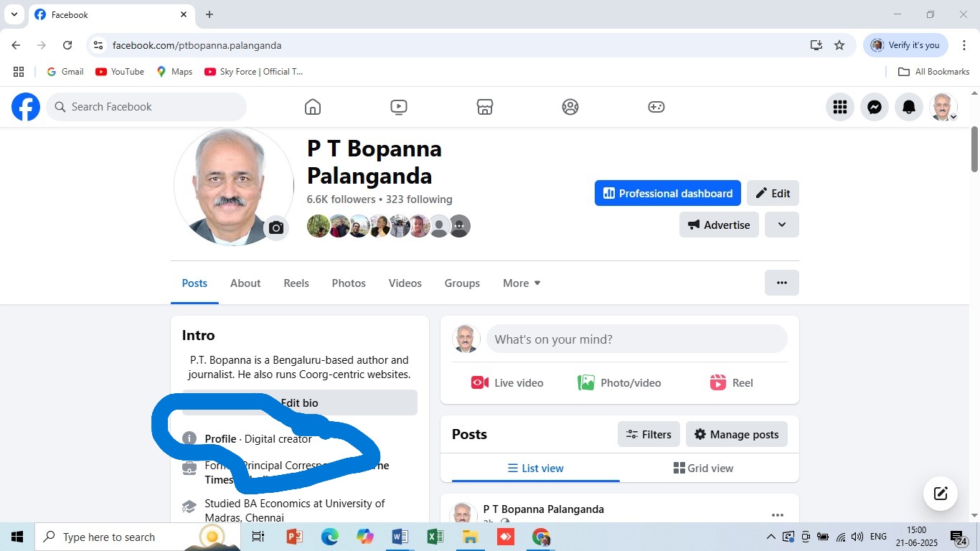The image size is (980, 551).
Task: Open the Gmail bookmark
Action: coord(65,72)
